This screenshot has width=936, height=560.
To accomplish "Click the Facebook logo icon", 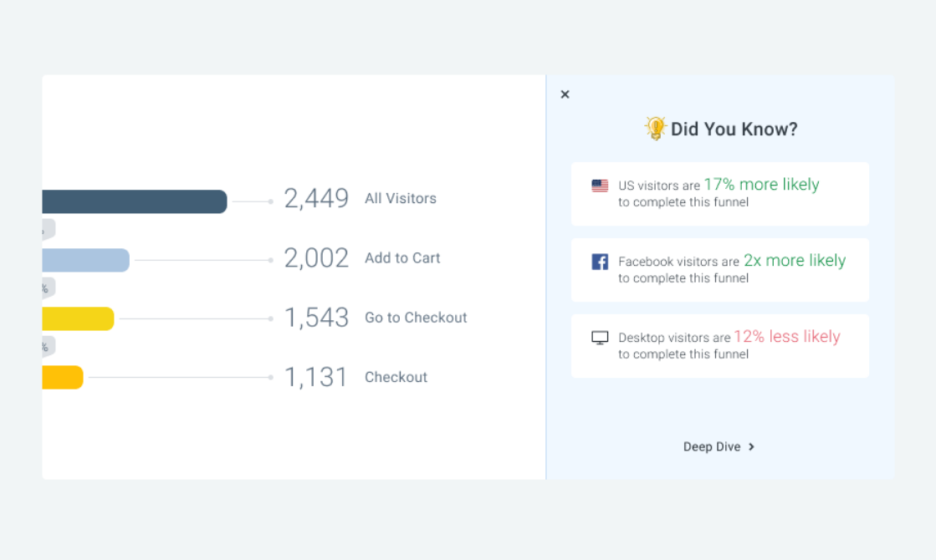I will coord(600,262).
